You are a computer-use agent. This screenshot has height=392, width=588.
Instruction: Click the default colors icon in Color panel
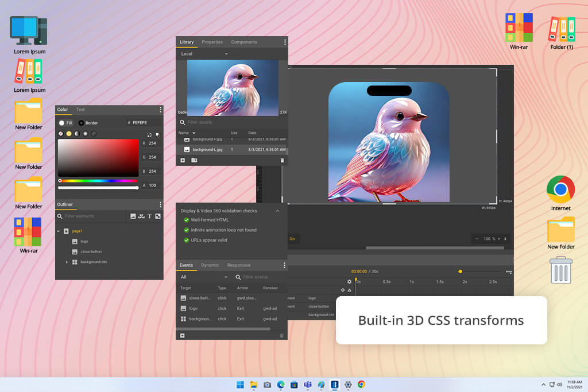tap(158, 134)
